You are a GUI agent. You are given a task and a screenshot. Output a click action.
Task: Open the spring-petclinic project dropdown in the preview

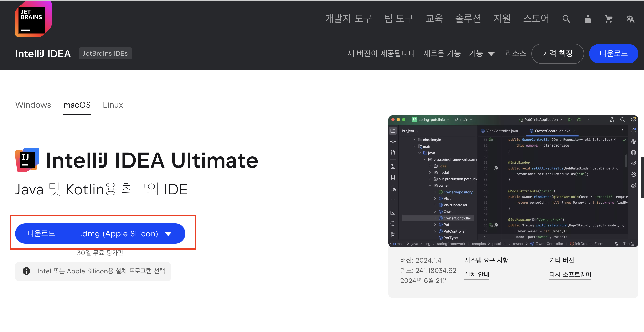(431, 120)
